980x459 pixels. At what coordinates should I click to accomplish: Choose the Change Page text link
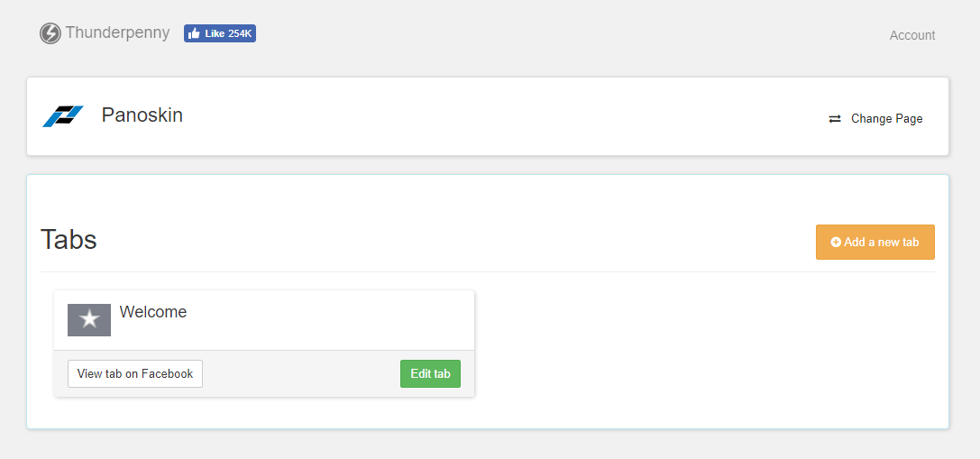click(886, 119)
